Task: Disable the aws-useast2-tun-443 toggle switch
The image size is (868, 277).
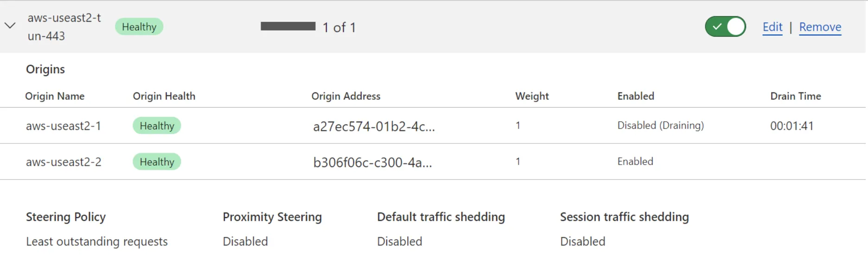Action: [725, 26]
